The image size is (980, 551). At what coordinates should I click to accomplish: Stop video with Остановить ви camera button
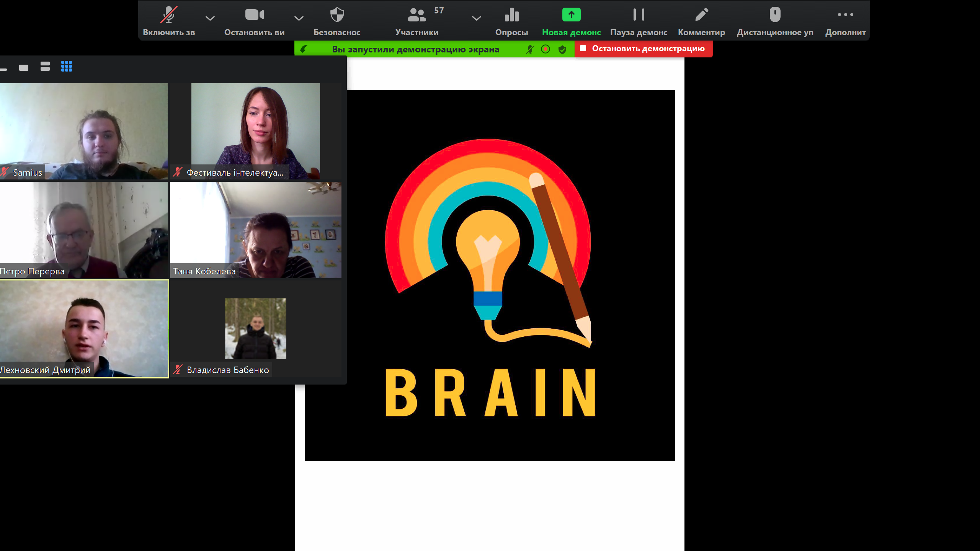click(x=254, y=21)
